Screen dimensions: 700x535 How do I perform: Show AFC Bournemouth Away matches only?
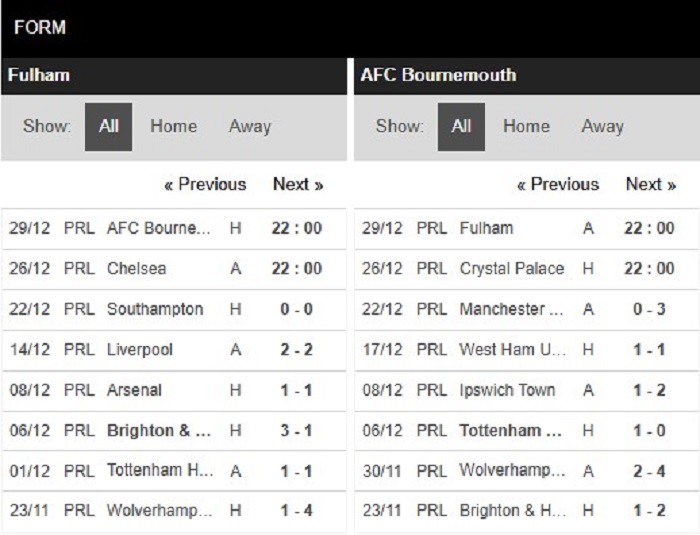coord(603,126)
